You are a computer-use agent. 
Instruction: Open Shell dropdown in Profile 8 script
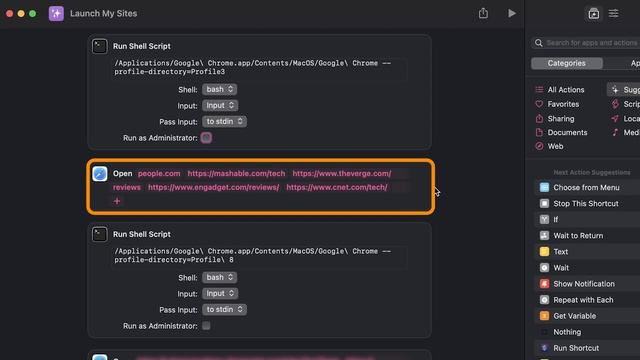(220, 278)
